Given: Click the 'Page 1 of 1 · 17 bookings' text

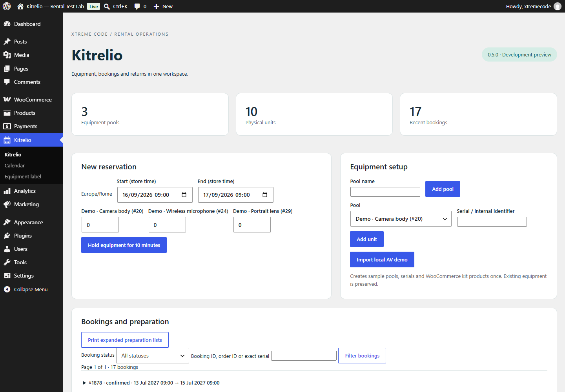Looking at the screenshot, I should coord(109,367).
